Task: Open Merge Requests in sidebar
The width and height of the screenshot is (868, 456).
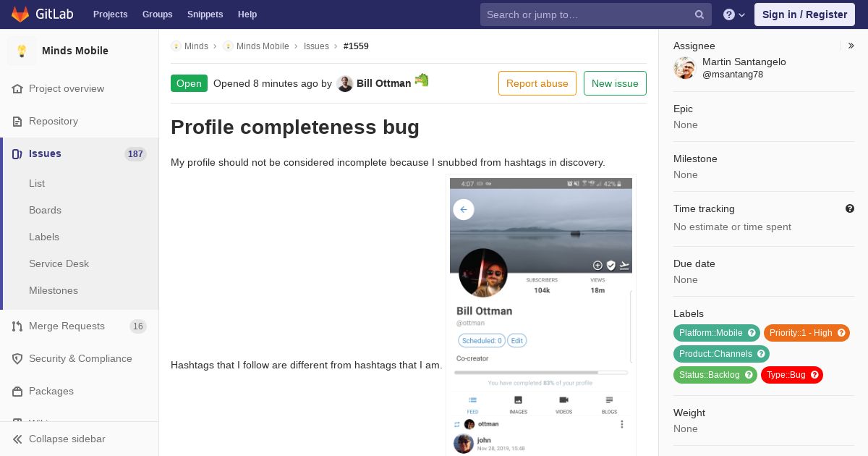Action: point(67,326)
